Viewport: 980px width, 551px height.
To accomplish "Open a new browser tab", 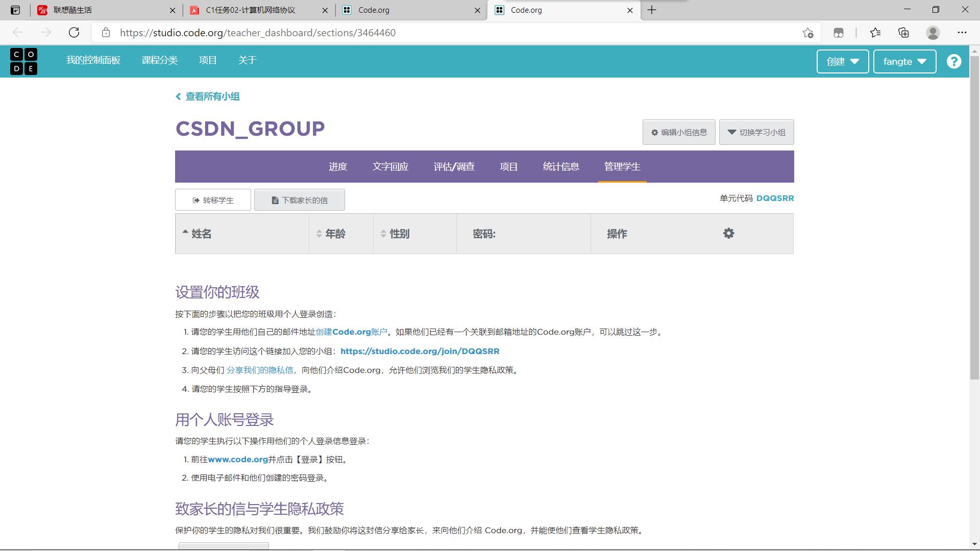I will point(652,10).
